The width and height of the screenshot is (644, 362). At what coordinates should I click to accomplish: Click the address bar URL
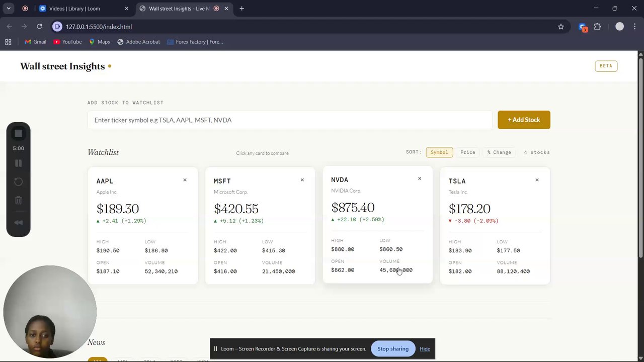click(99, 27)
